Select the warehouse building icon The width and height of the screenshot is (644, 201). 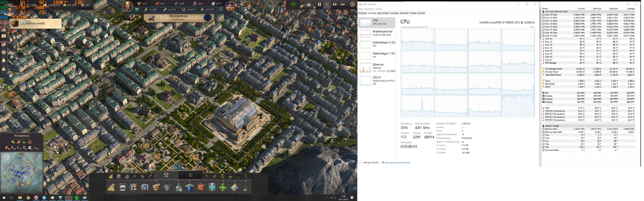tap(145, 187)
